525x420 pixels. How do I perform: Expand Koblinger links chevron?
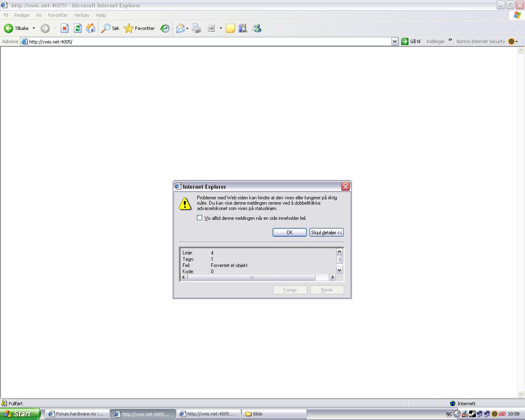click(x=450, y=40)
